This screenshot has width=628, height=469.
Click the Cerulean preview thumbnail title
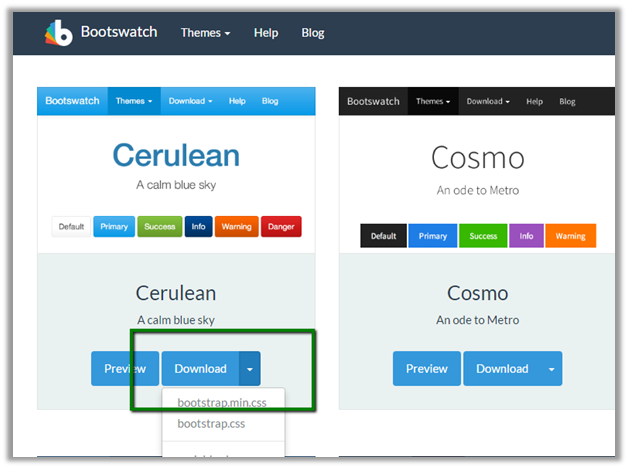coord(176,156)
